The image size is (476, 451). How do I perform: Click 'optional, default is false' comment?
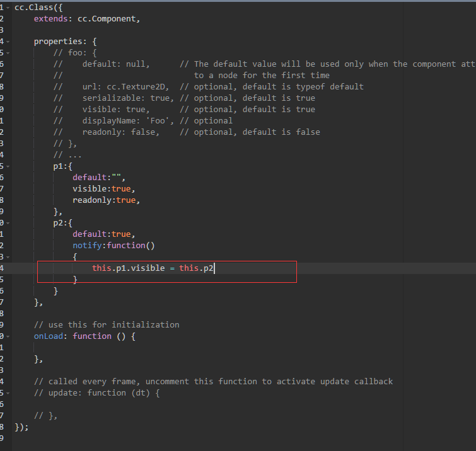tap(257, 132)
